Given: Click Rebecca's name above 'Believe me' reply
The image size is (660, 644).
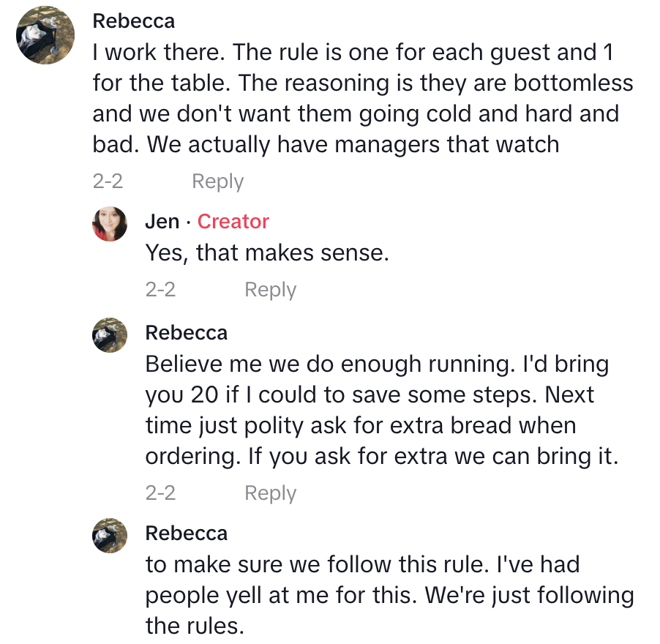Looking at the screenshot, I should 187,333.
